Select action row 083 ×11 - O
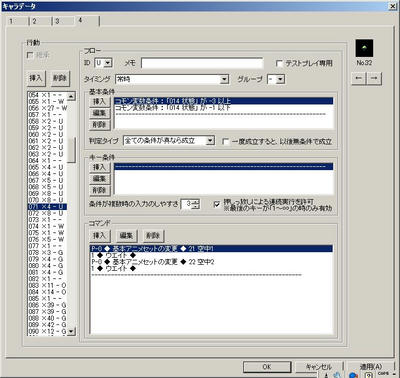The image size is (400, 378). (47, 286)
